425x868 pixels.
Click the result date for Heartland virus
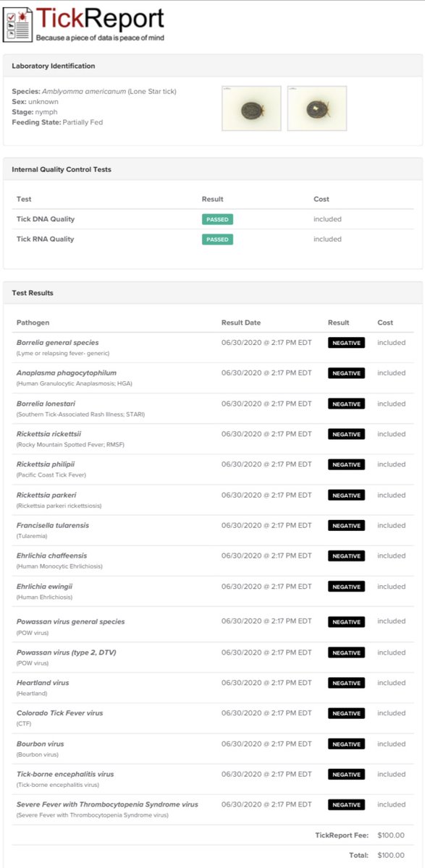(266, 683)
